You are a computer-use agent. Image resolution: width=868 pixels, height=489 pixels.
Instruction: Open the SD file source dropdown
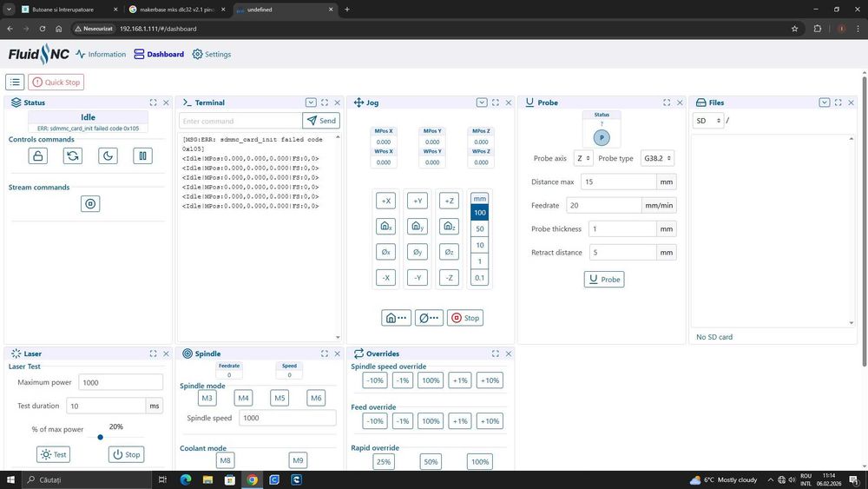[708, 121]
